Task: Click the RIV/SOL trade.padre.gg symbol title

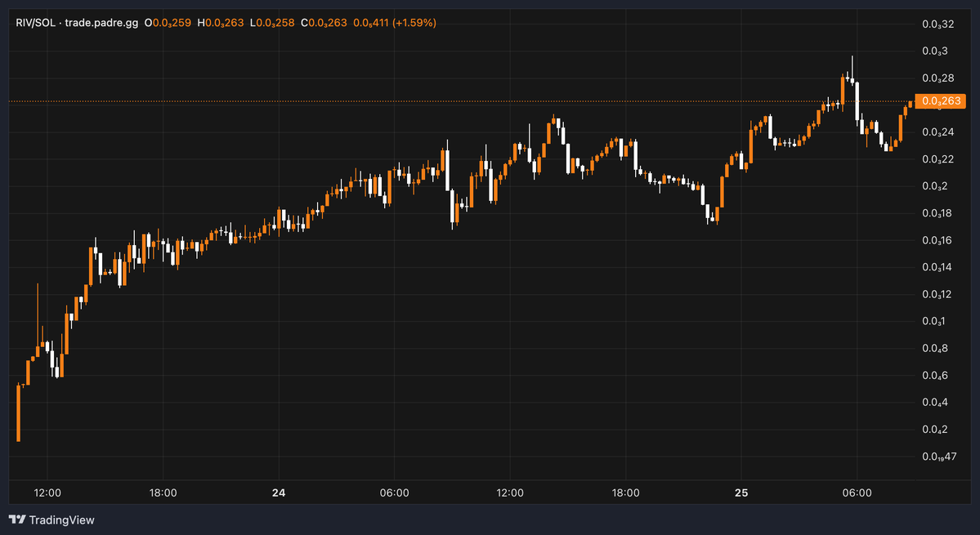Action: pyautogui.click(x=77, y=23)
